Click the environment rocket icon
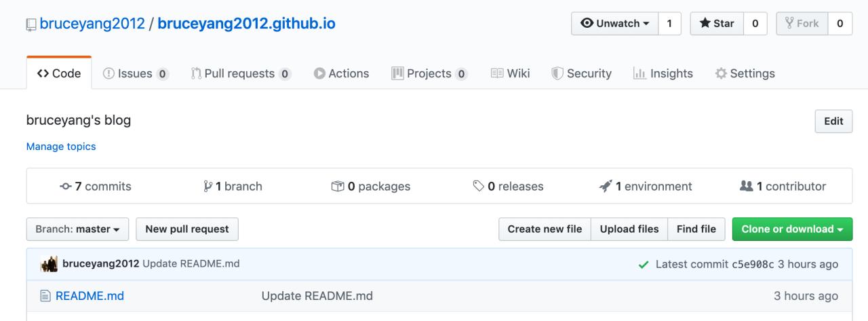The height and width of the screenshot is (321, 868). [606, 186]
